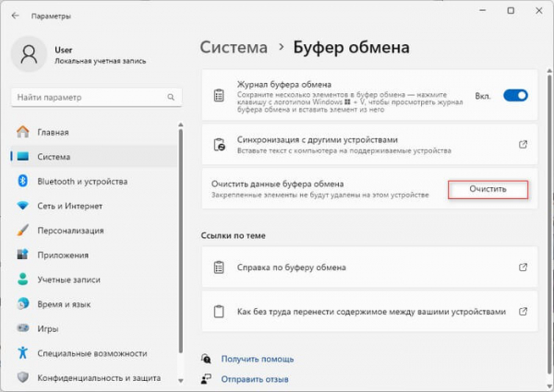Open Bluetooth и устройства icon
The height and width of the screenshot is (392, 554).
23,181
